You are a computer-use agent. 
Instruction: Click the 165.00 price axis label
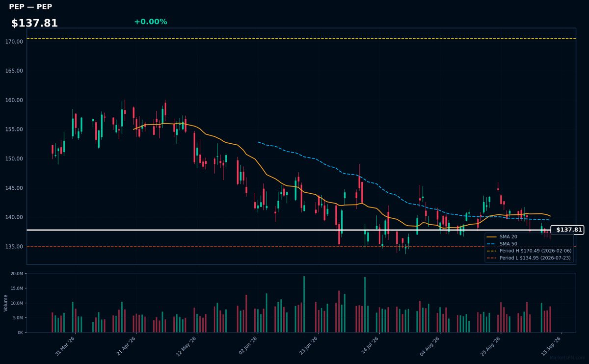point(14,71)
